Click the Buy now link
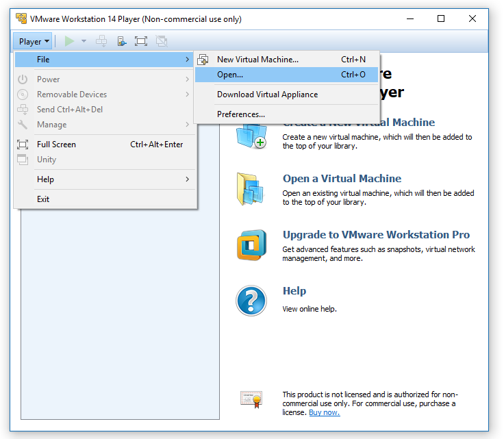504x439 pixels. (324, 412)
